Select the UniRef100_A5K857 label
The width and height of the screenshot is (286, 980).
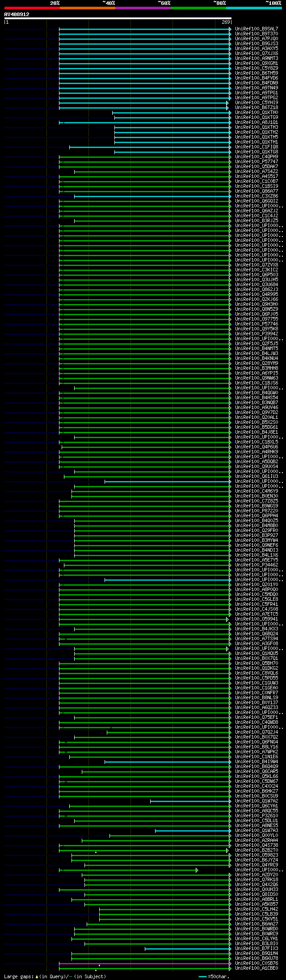click(x=257, y=904)
